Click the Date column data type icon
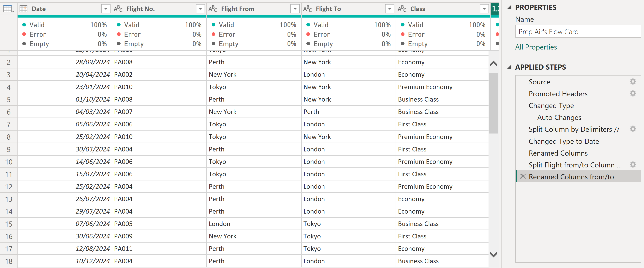Viewport: 644px width, 268px height. click(23, 9)
